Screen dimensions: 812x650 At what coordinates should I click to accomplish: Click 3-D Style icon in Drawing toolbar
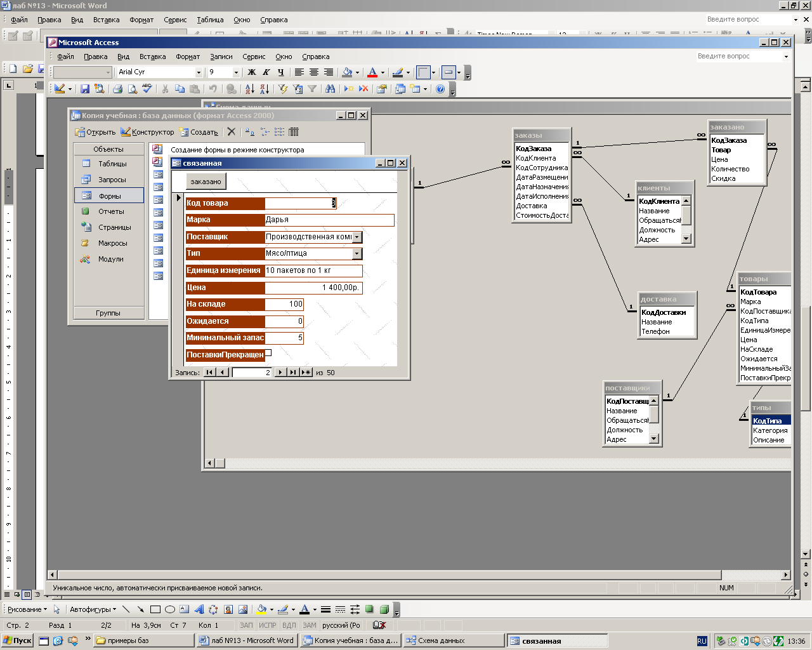tap(384, 609)
